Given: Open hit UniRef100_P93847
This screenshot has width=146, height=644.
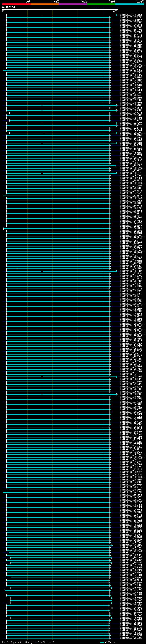Looking at the screenshot, I should (131, 20).
